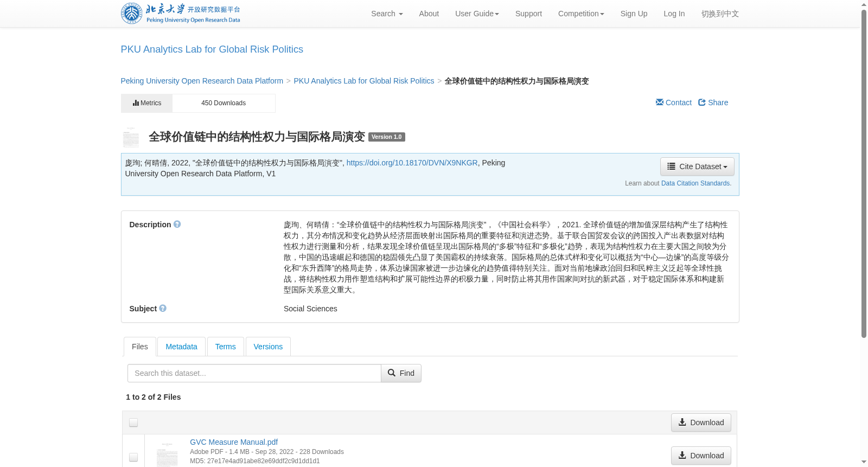The image size is (868, 467).
Task: Open PKU Analytics Lab for Global Risk Politics heading
Action: (212, 49)
